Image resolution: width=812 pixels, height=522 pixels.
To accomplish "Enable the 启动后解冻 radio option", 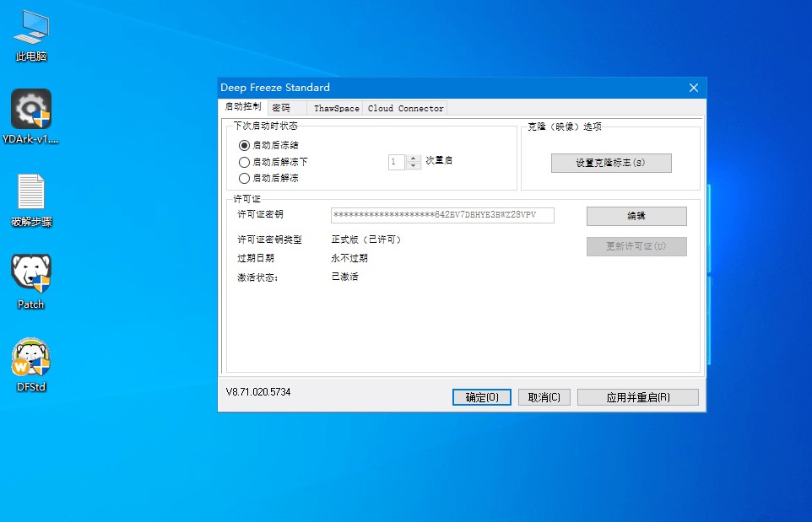I will click(245, 179).
